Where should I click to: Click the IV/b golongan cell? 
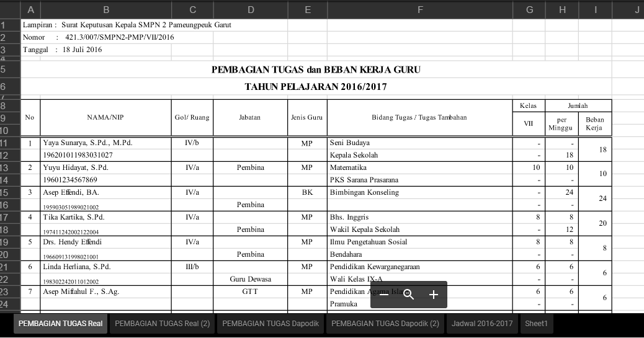coord(192,143)
